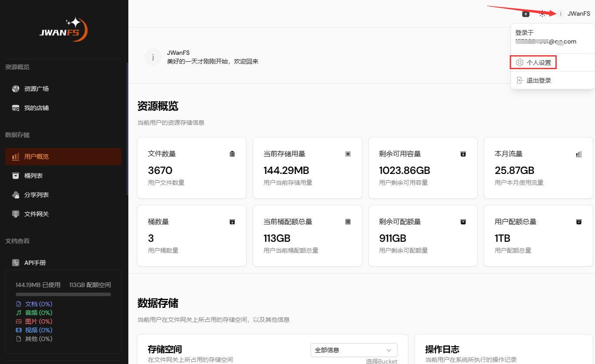Click 144.19MB 已使用 in sidebar widget

38,285
